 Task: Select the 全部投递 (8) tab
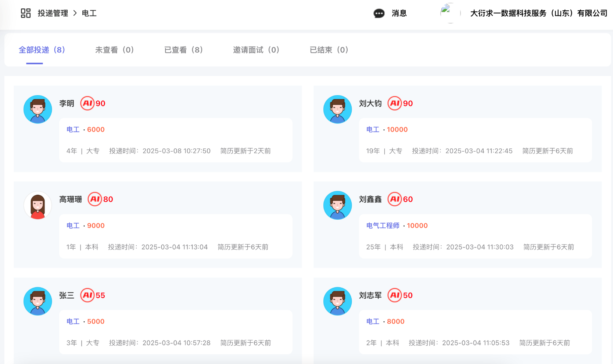pos(42,50)
